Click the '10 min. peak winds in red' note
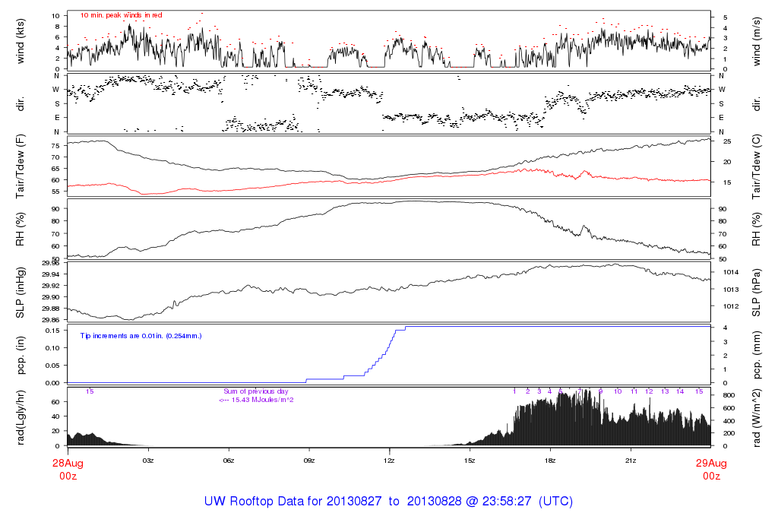The image size is (778, 532). (121, 14)
